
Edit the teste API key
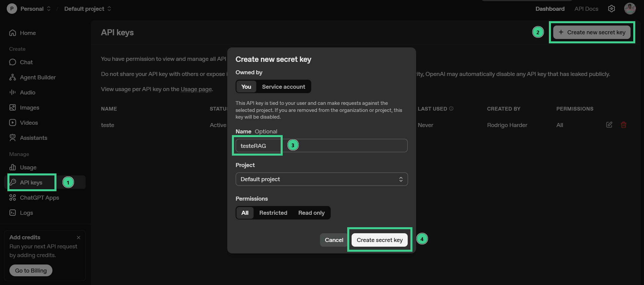point(609,125)
